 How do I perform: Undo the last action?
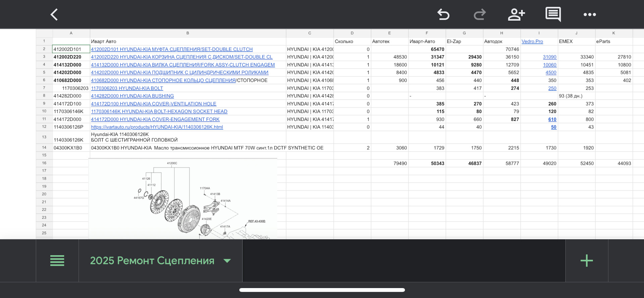pos(443,14)
